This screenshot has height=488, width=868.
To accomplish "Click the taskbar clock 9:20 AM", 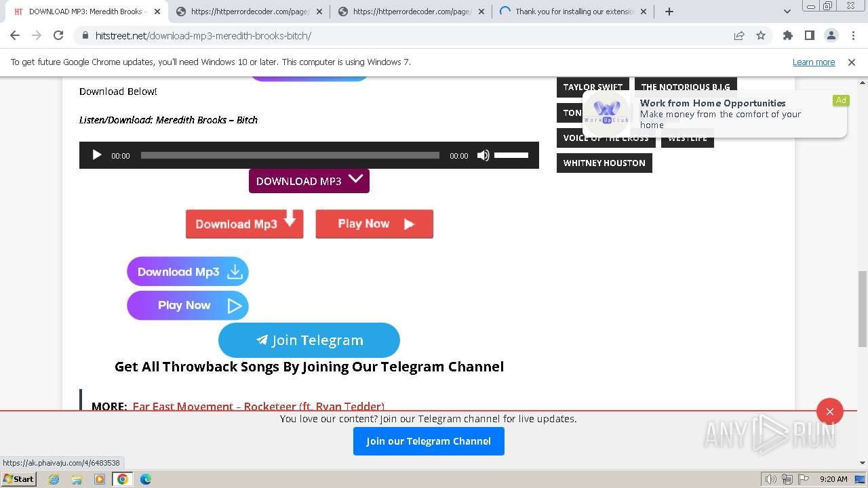I will coord(833,479).
